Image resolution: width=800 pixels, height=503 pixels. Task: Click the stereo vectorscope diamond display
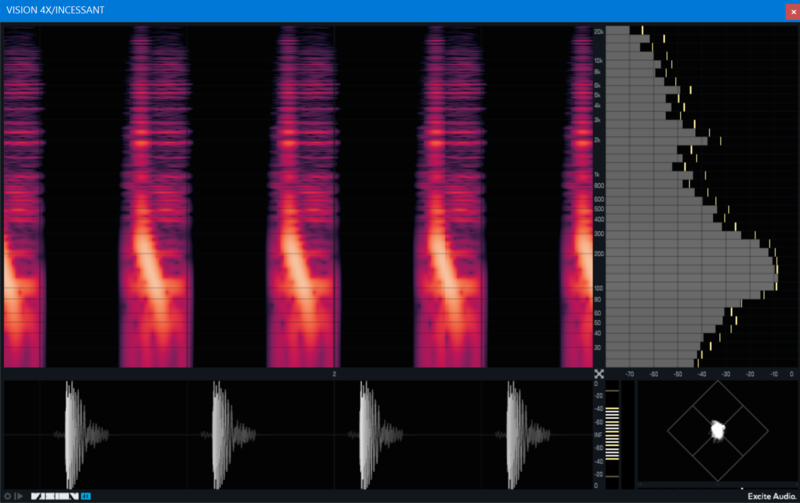718,431
